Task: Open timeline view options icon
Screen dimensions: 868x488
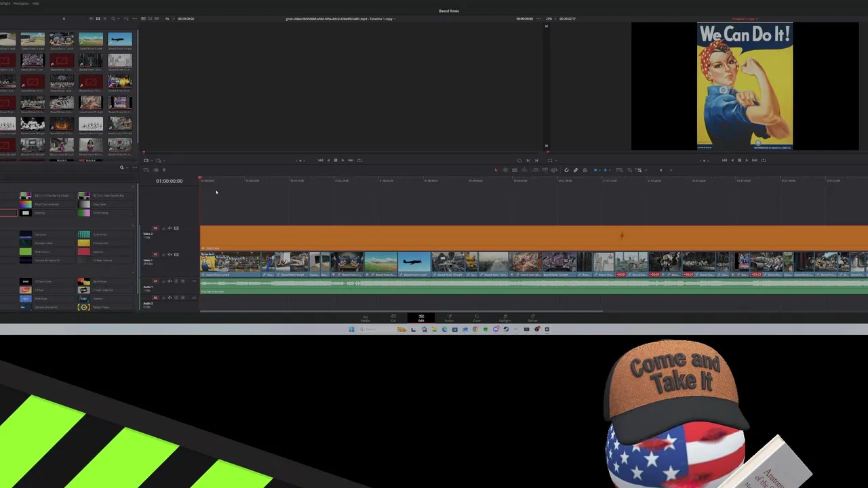Action: pos(146,169)
